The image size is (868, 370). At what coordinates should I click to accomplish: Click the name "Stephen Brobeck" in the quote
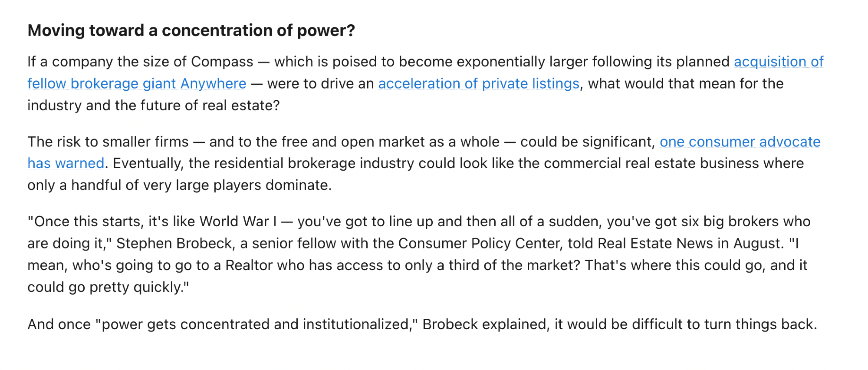click(x=174, y=243)
